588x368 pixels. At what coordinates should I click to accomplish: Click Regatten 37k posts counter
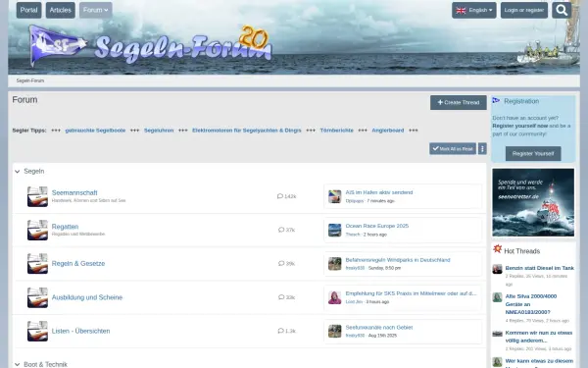pyautogui.click(x=286, y=230)
